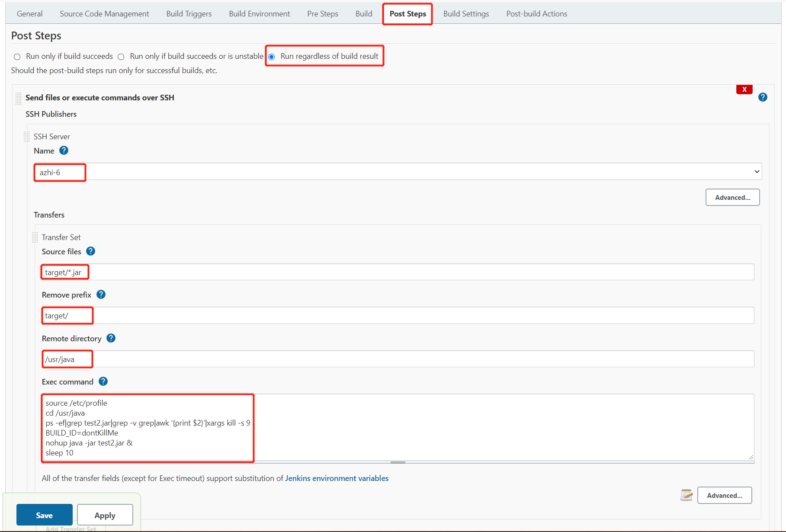Open the Jenkins environment variables link
The height and width of the screenshot is (532, 786).
(337, 478)
